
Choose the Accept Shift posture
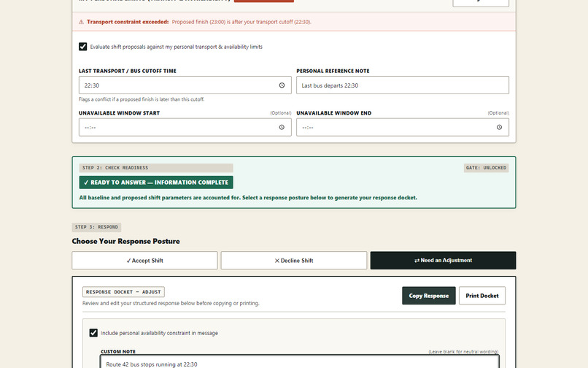click(x=144, y=260)
